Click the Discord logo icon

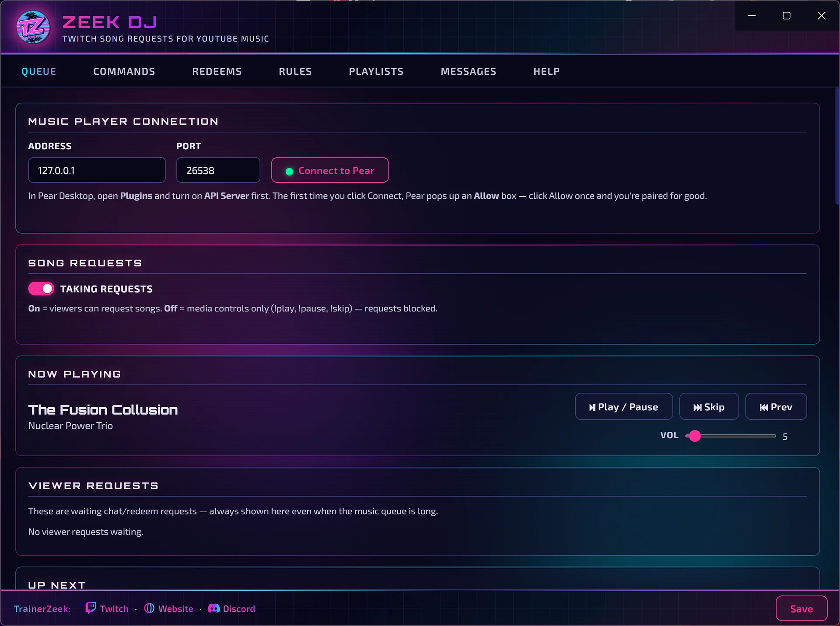(213, 609)
